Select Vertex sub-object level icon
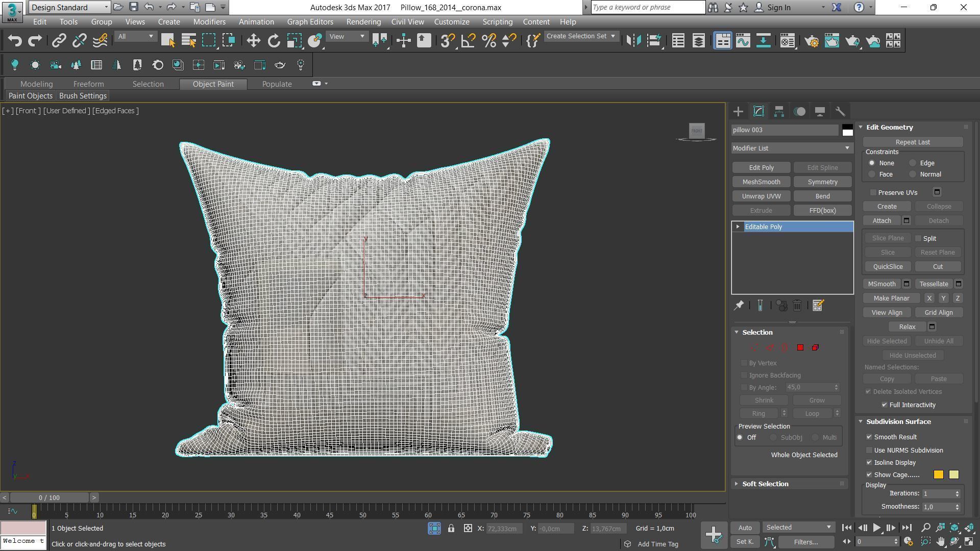Viewport: 980px width, 551px height. 754,347
